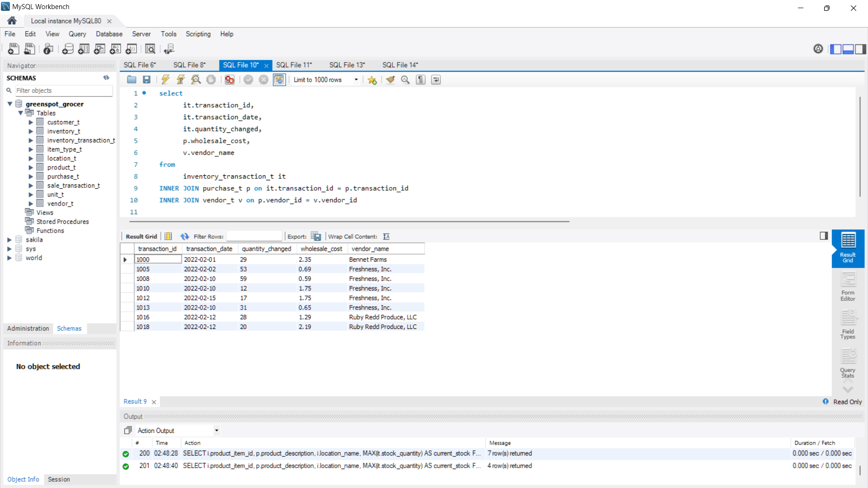Open find panel magnifier in editor toolbar

[406, 80]
